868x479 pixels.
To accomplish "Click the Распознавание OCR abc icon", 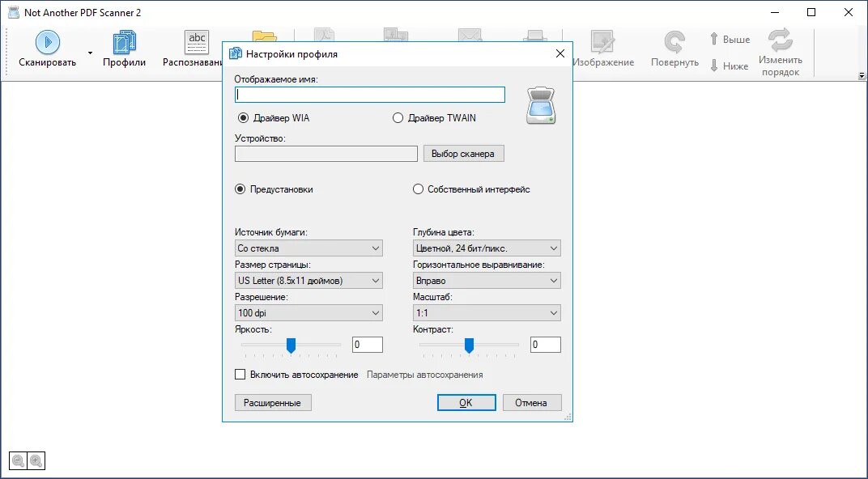I will click(x=197, y=43).
